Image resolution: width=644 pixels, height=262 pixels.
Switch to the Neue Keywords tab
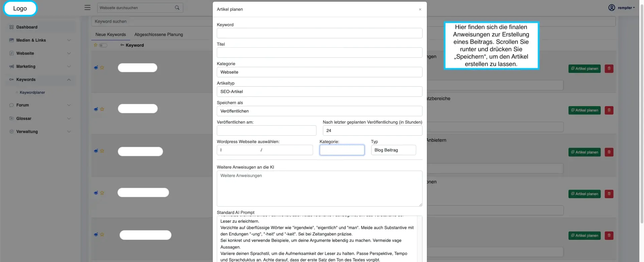click(110, 35)
